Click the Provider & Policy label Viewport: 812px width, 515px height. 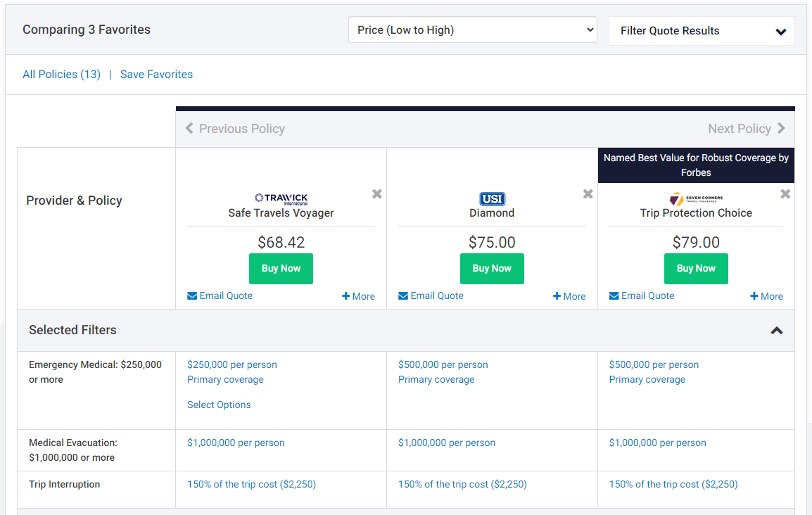pos(74,201)
